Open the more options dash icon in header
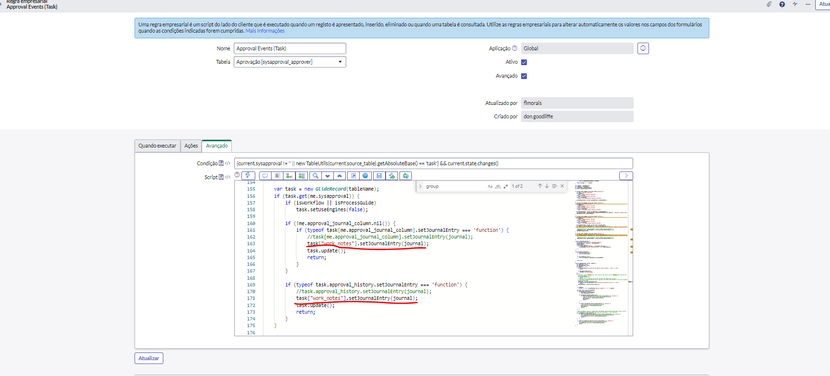830x376 pixels. click(807, 4)
